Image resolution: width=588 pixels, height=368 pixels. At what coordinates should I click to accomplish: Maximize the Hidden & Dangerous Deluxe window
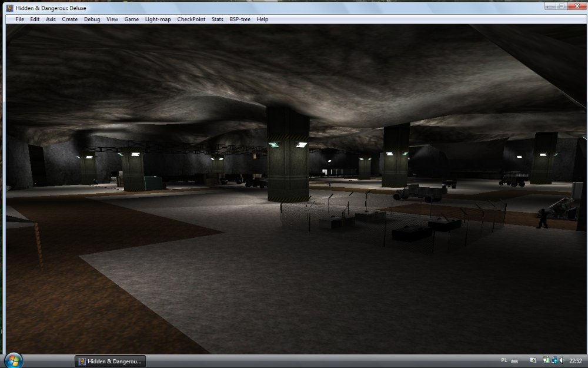(562, 6)
